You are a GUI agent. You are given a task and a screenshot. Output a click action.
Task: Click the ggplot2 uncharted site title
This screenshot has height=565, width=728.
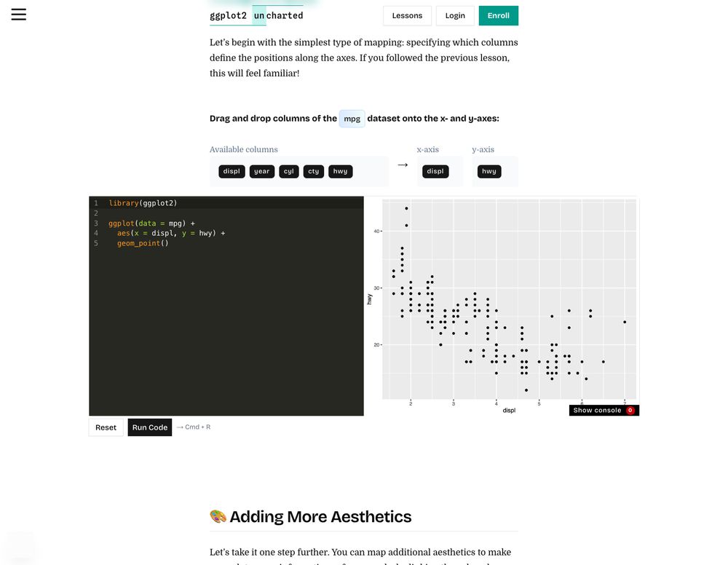256,15
